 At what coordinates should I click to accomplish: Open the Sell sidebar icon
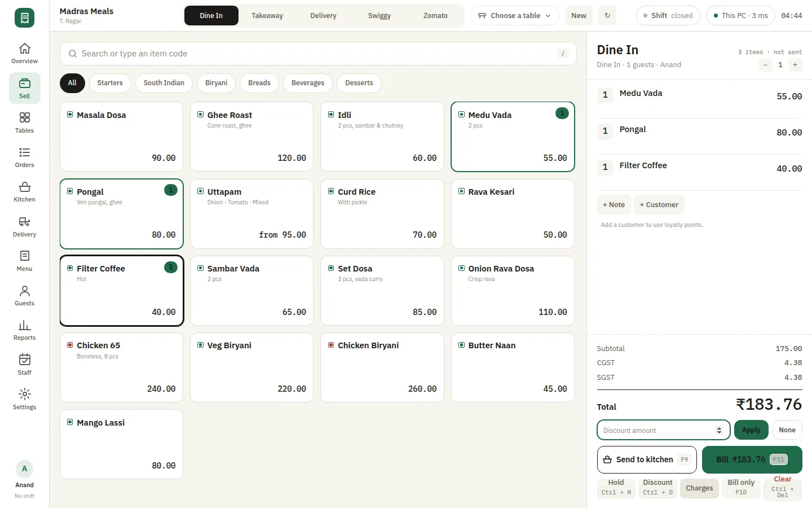tap(24, 88)
